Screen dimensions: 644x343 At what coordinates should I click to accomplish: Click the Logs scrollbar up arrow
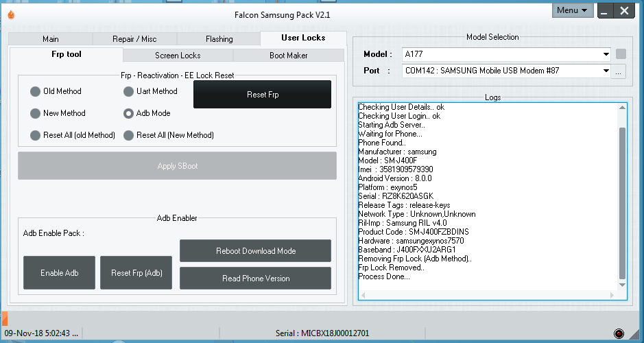pos(622,108)
